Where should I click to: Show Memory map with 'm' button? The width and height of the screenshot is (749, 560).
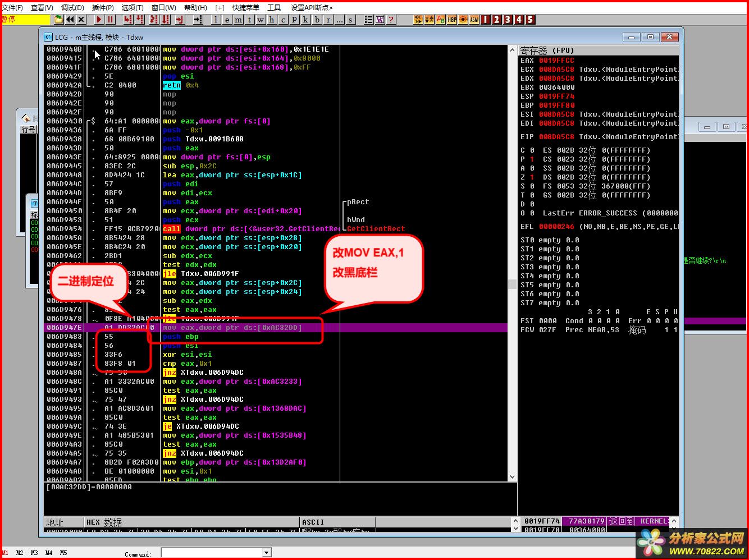coord(239,20)
